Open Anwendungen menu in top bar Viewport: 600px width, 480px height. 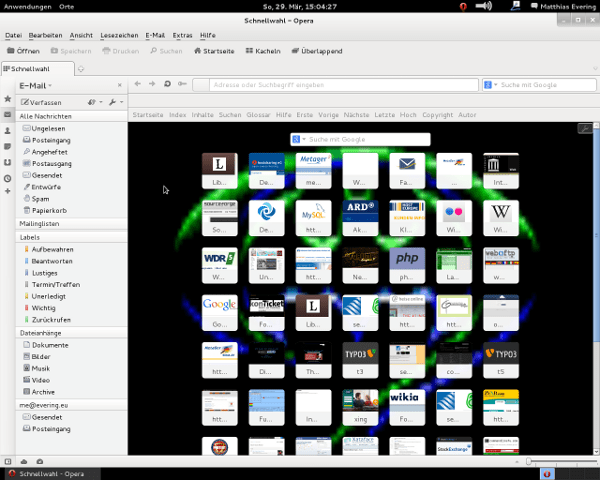[28, 7]
